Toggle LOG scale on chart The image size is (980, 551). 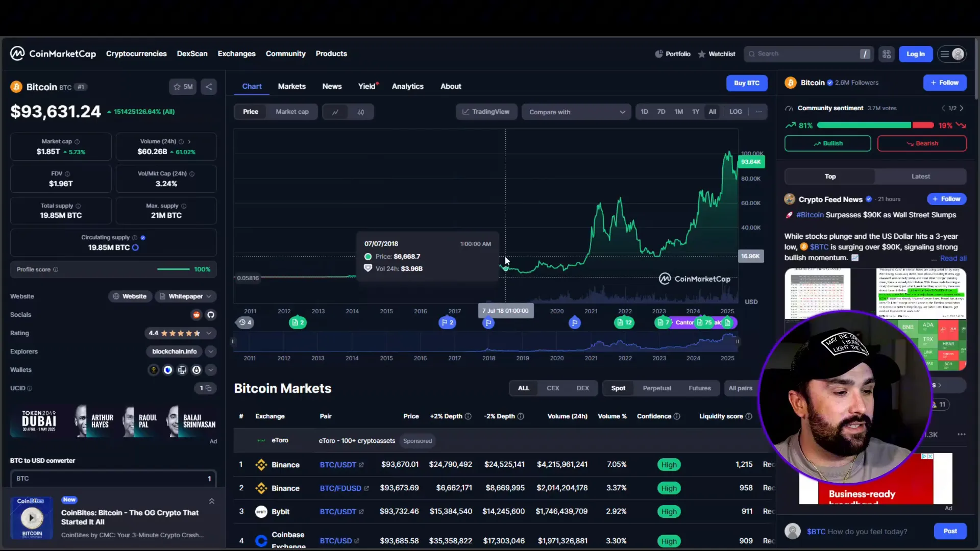[x=736, y=112]
